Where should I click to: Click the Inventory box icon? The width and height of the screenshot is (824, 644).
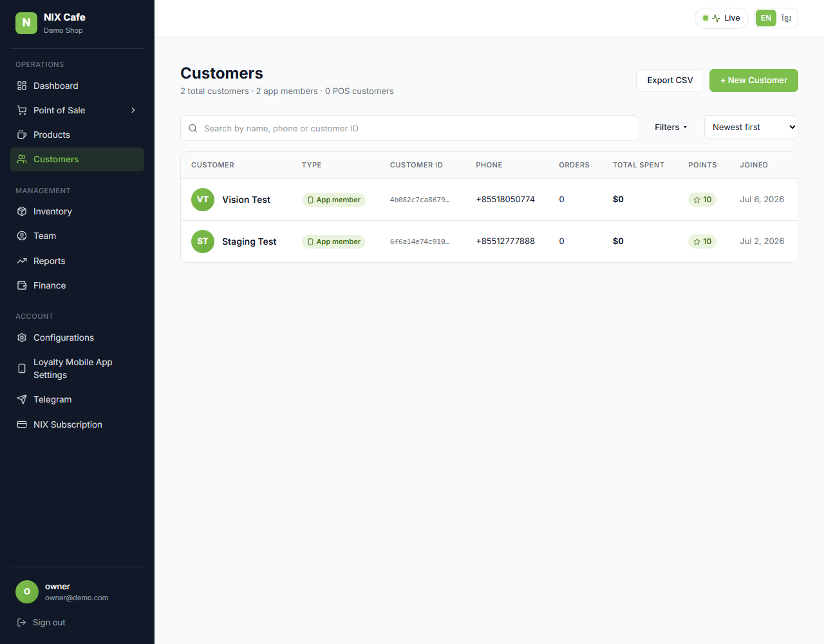point(22,211)
